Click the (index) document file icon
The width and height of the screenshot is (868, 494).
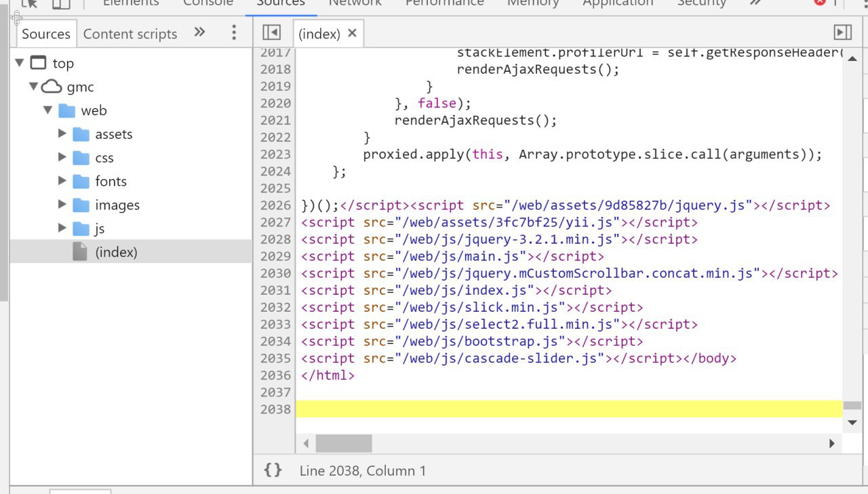point(80,252)
